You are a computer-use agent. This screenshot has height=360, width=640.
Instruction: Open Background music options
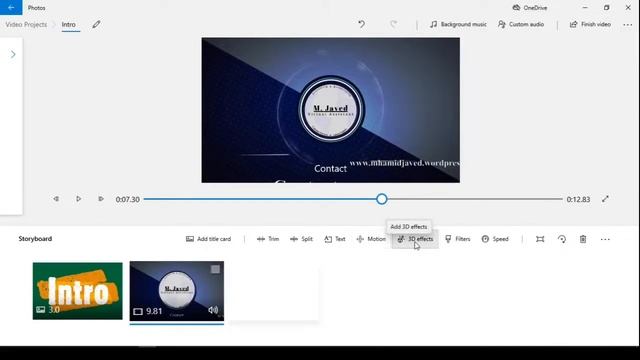click(458, 24)
